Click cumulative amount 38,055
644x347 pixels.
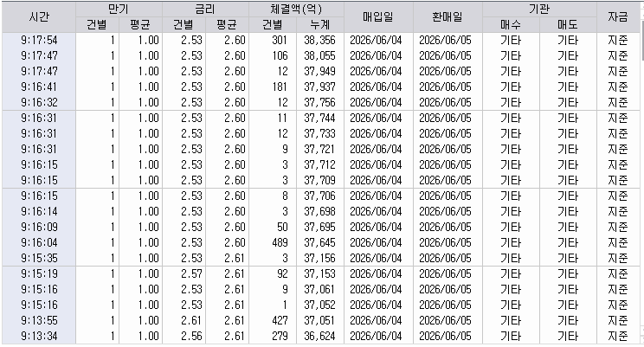(320, 56)
